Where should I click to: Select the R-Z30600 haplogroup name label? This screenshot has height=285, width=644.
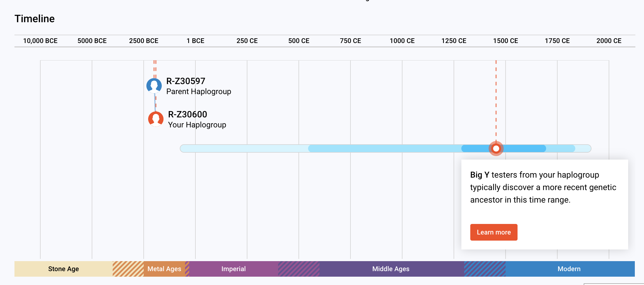click(x=187, y=114)
